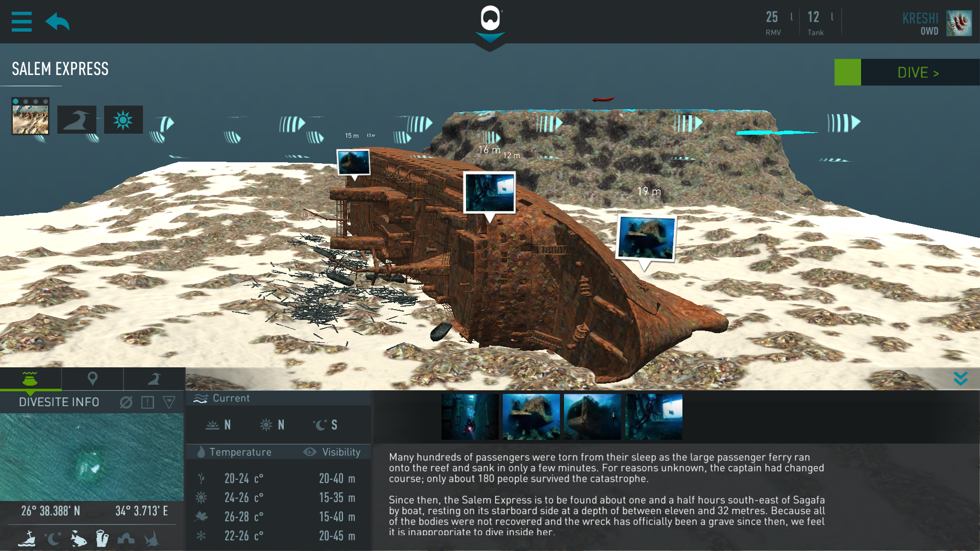Click the midday sun current icon
Screen dimensions: 980x551
(x=266, y=425)
